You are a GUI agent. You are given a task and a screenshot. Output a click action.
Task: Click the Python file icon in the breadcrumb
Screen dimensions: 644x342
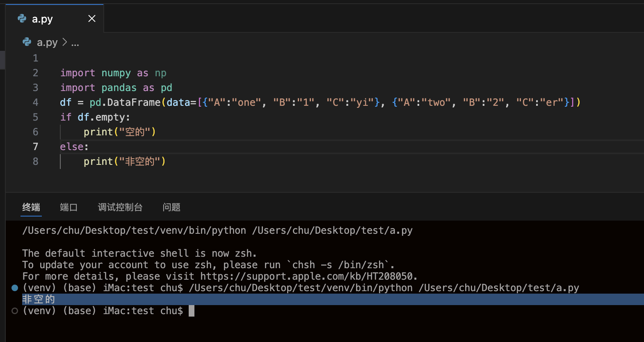(27, 42)
